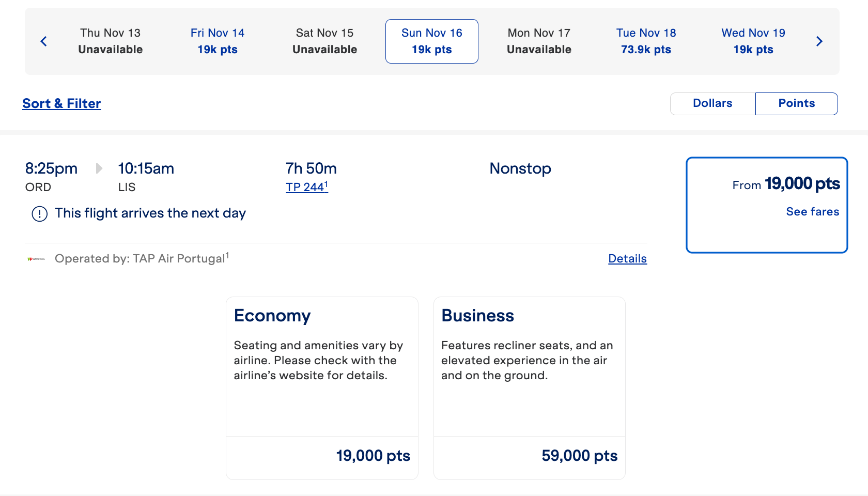This screenshot has height=496, width=868.
Task: Click the next dates right arrow
Action: [x=819, y=41]
